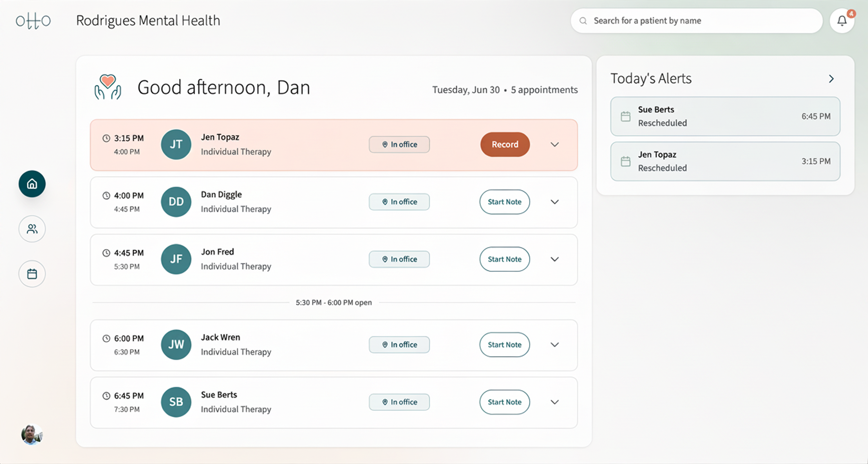Image resolution: width=868 pixels, height=464 pixels.
Task: Click the JT avatar for Jen Topaz
Action: coord(176,145)
